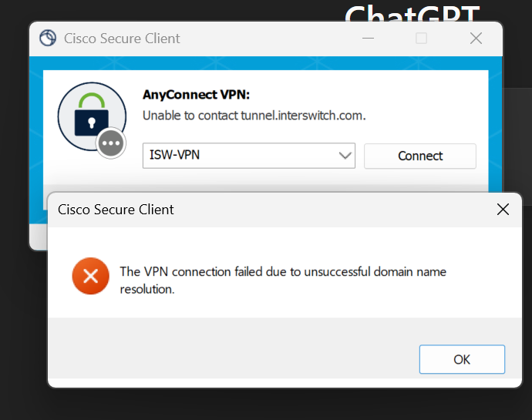This screenshot has height=420, width=532.
Task: Click the gray three-dots status badge
Action: point(112,143)
